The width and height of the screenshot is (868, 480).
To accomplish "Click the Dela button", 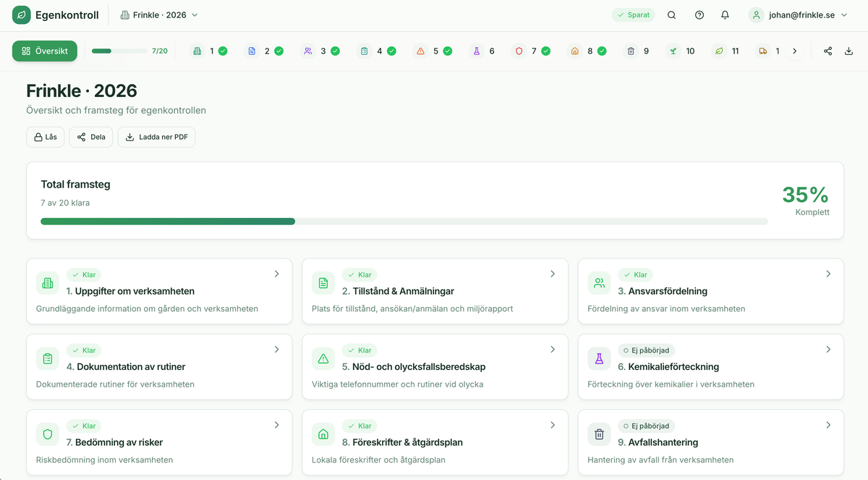I will point(91,137).
